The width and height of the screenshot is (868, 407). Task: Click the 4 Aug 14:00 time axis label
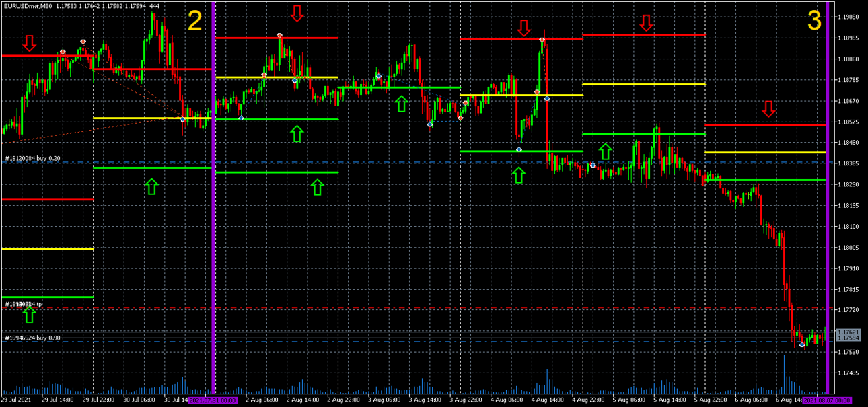[x=549, y=400]
